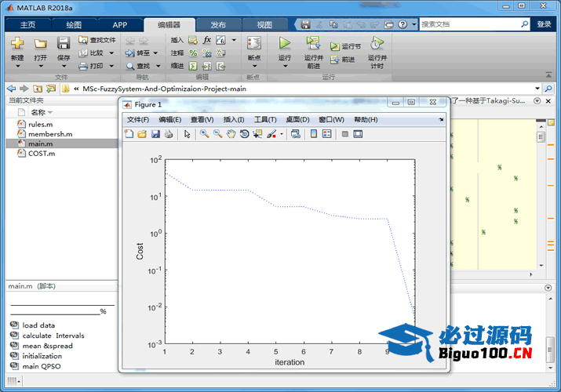The height and width of the screenshot is (392, 561).
Task: Click Open file icon in Figure 1 toolbar
Action: (x=142, y=134)
